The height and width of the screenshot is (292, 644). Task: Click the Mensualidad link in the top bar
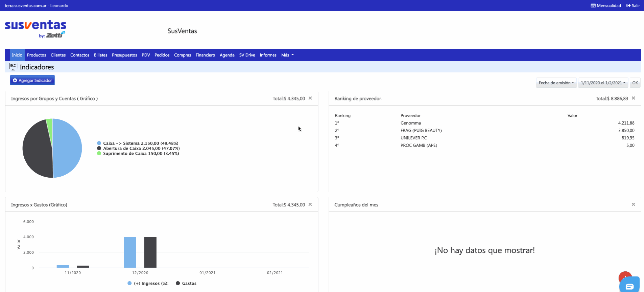pos(606,5)
